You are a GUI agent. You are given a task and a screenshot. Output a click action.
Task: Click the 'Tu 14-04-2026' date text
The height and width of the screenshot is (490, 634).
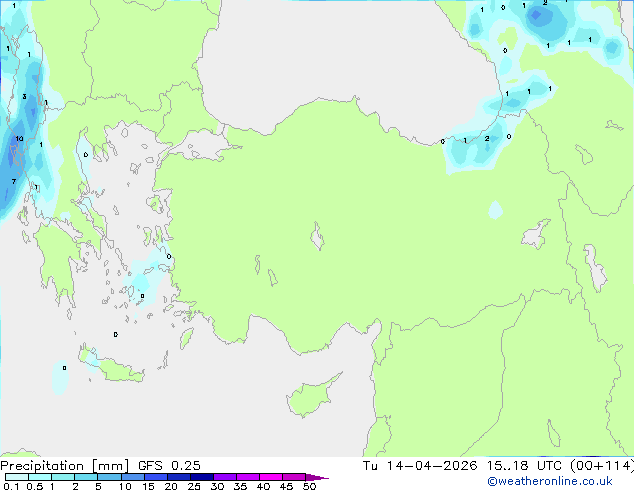point(420,466)
